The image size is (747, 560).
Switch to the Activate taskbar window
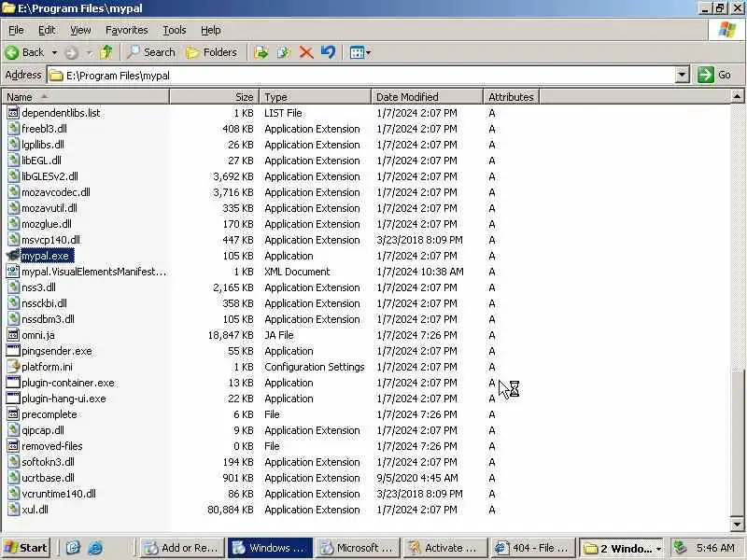445,548
